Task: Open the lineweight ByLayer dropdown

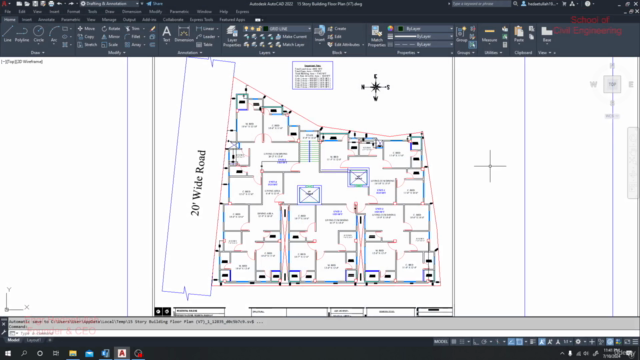Action: click(x=424, y=36)
